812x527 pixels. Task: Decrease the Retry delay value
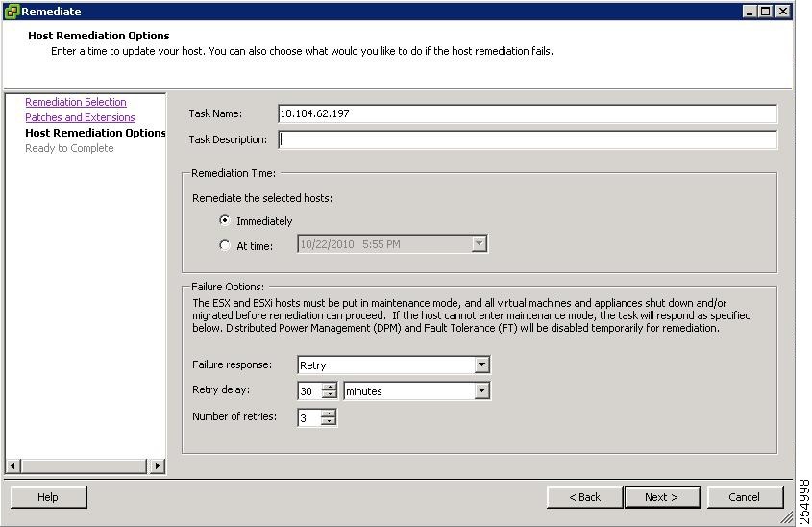click(329, 394)
